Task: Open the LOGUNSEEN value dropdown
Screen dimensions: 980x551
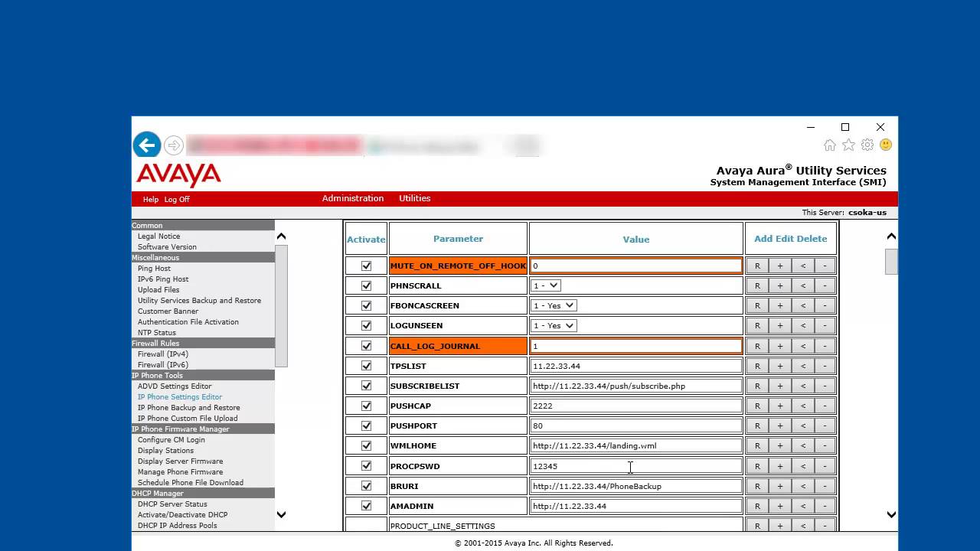Action: coord(554,325)
